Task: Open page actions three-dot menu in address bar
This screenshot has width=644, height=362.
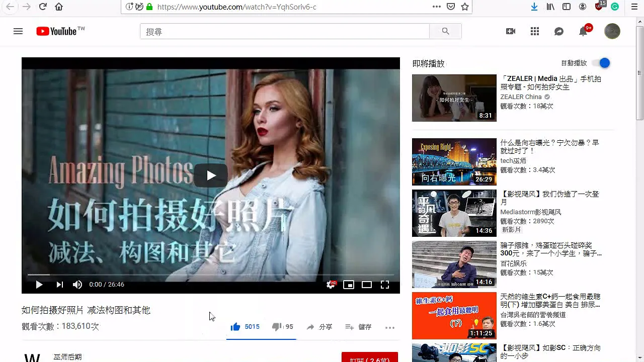Action: click(x=437, y=7)
